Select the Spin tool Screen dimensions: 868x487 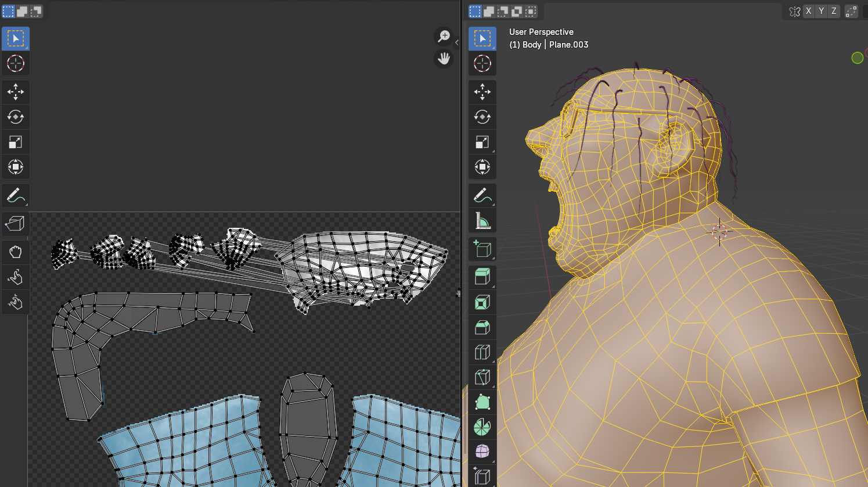[482, 427]
